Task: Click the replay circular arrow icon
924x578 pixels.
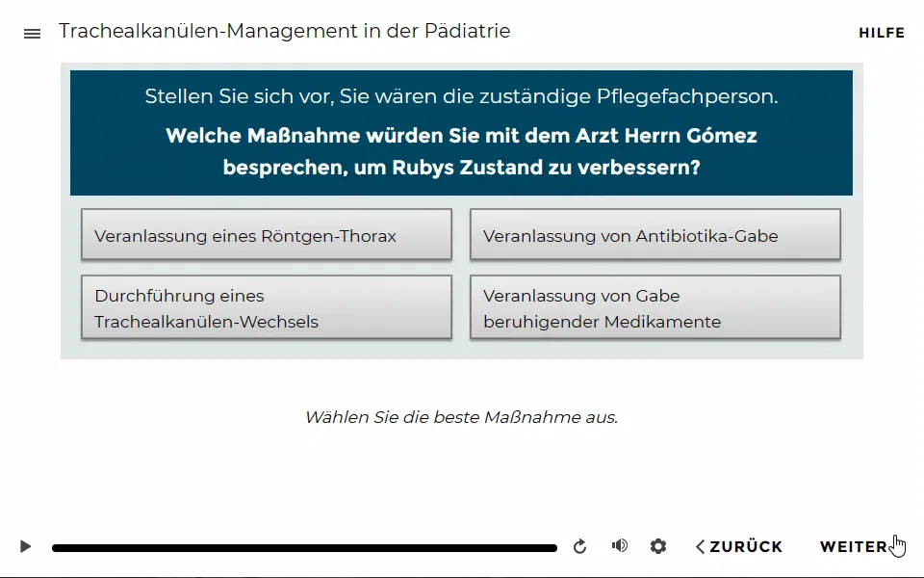Action: (x=579, y=547)
